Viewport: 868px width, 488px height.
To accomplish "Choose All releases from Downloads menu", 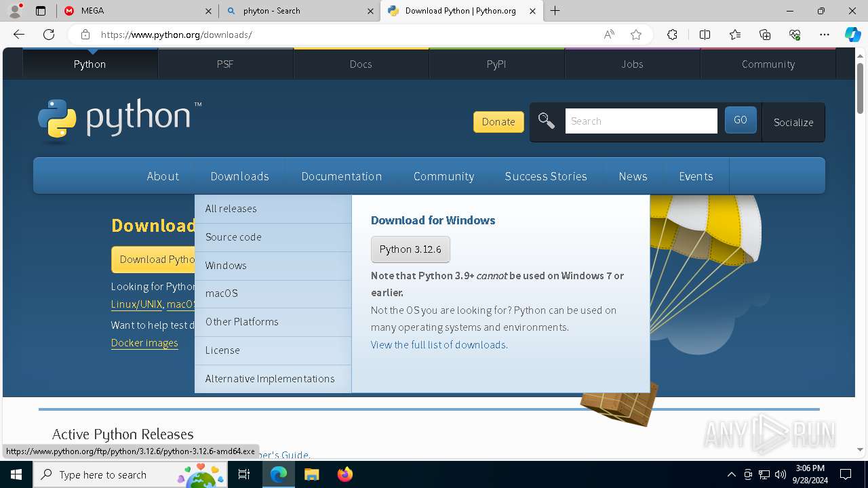I will click(273, 209).
